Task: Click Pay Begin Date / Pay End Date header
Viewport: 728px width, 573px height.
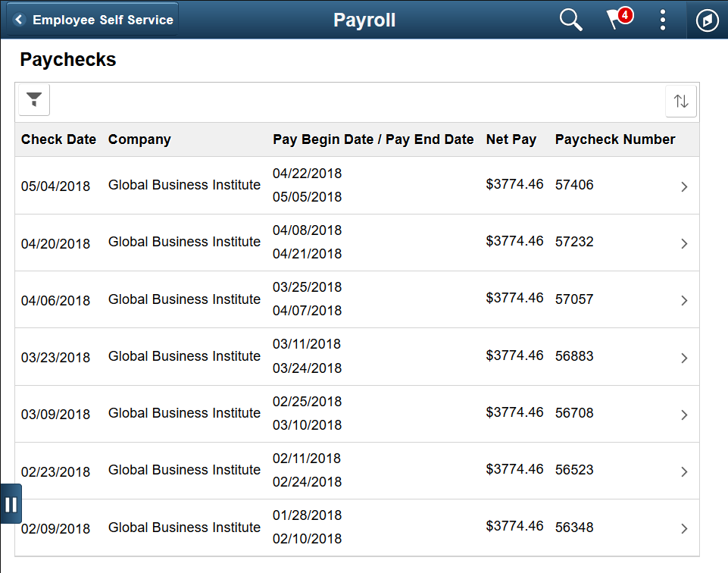Action: pyautogui.click(x=373, y=139)
